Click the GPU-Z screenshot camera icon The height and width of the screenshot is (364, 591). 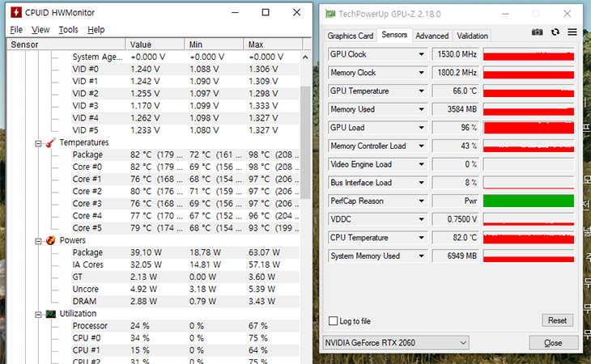pos(537,32)
